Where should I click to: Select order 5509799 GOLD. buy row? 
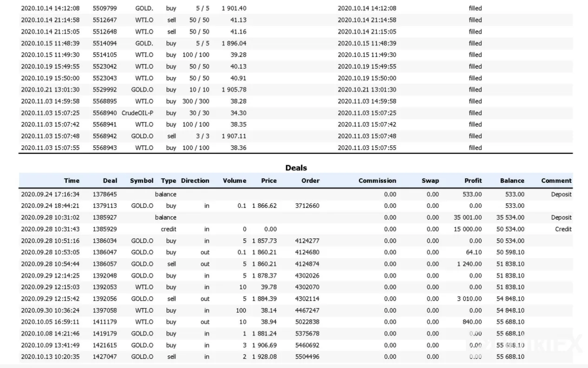pos(296,8)
